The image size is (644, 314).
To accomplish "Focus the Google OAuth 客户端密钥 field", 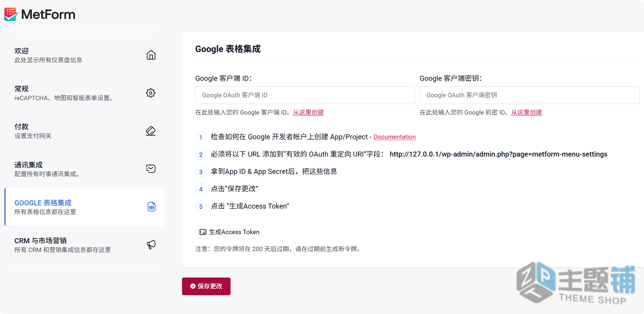I will (x=529, y=95).
